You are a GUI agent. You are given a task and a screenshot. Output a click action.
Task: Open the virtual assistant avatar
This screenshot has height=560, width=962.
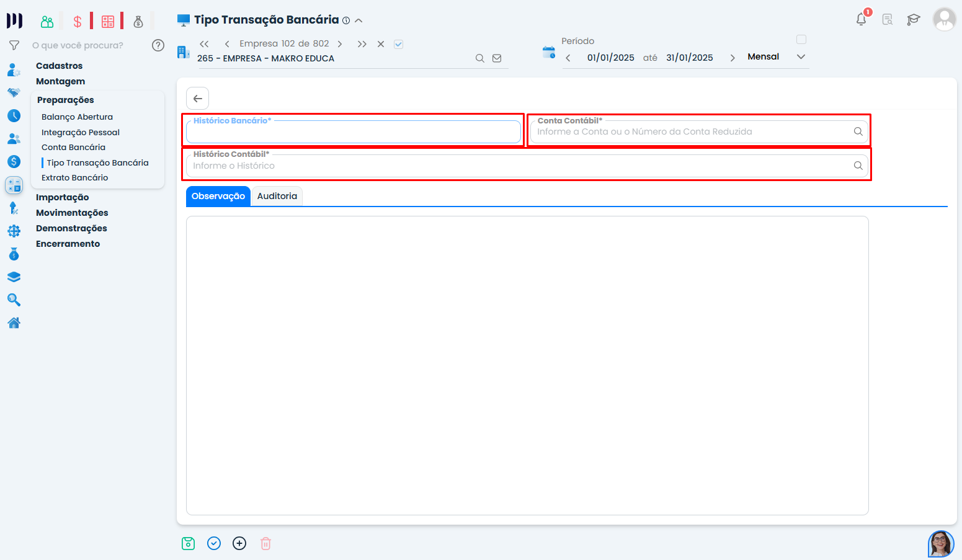(x=941, y=544)
